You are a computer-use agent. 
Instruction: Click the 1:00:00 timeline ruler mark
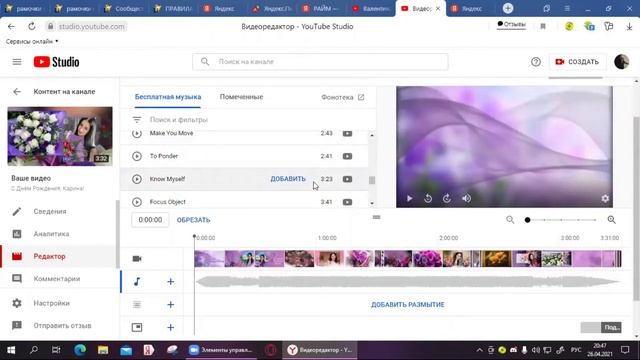click(327, 238)
